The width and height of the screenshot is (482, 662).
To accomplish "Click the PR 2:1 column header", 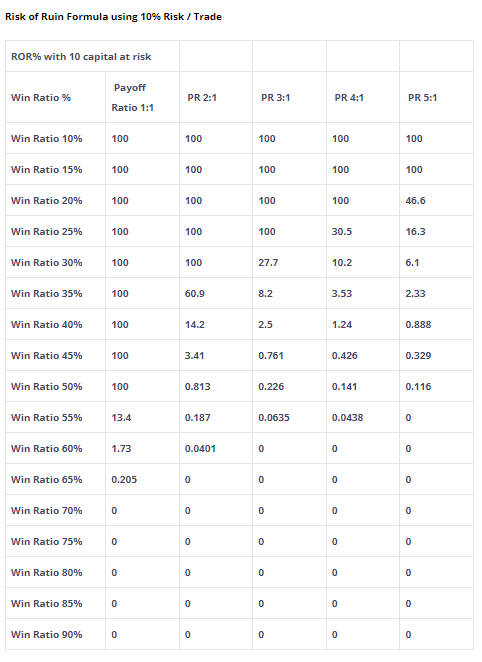I will coord(216,97).
